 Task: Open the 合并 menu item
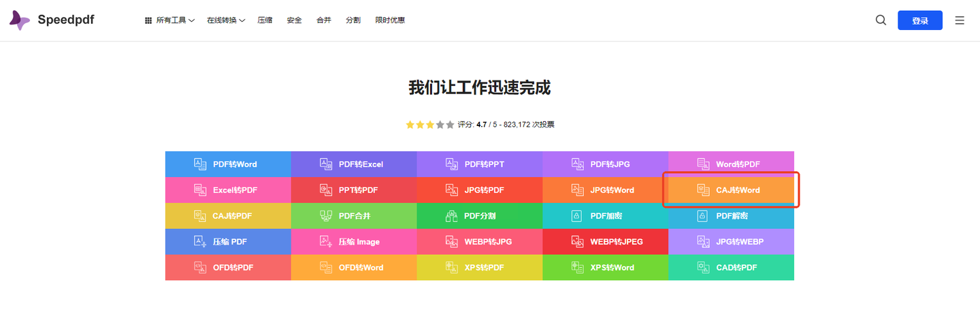click(323, 20)
